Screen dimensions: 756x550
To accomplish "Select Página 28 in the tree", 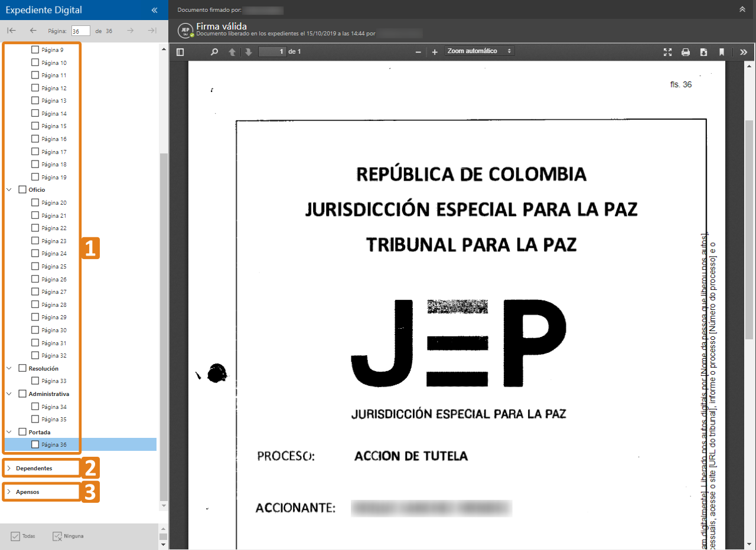I will pyautogui.click(x=54, y=305).
